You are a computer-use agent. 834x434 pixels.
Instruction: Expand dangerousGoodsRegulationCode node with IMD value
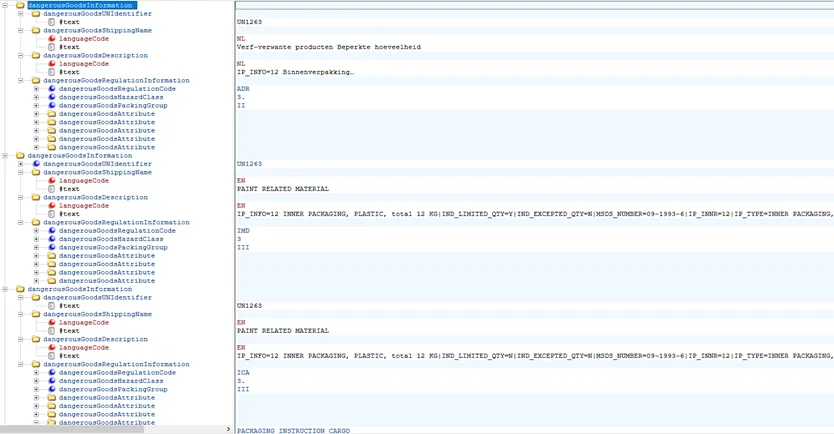[37, 231]
